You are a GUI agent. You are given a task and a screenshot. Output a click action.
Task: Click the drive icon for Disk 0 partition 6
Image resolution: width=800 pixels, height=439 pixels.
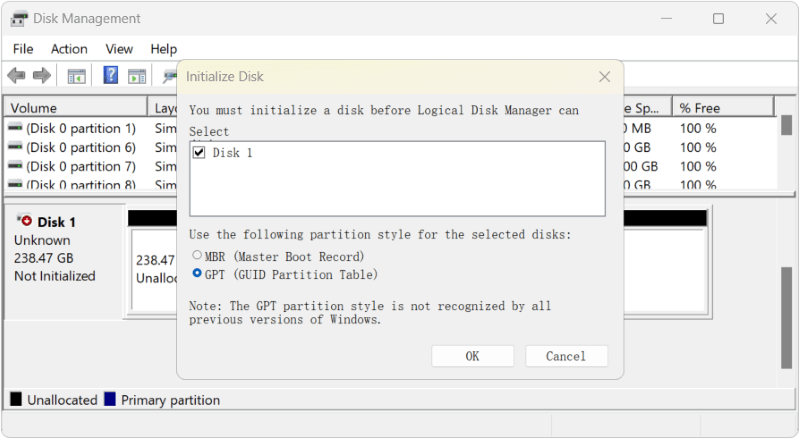(x=15, y=147)
